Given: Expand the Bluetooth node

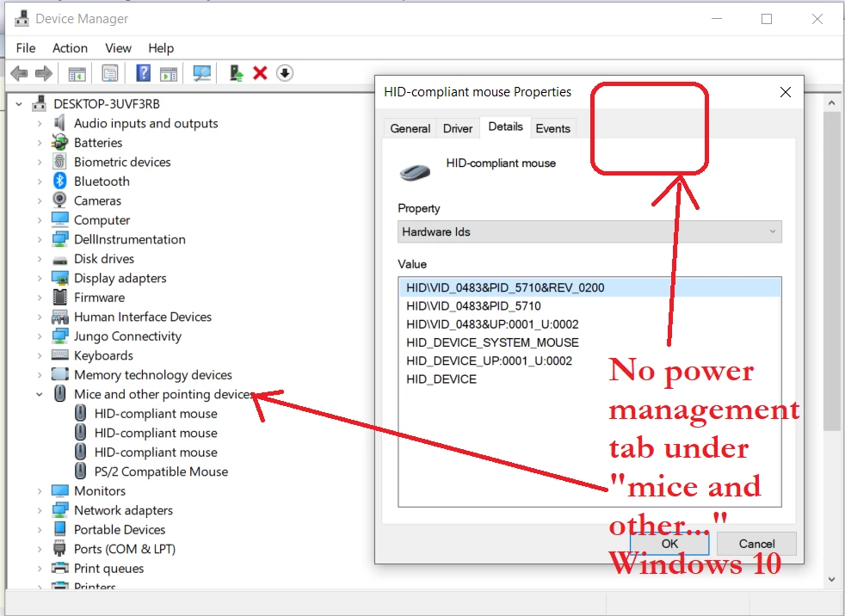Looking at the screenshot, I should (40, 182).
